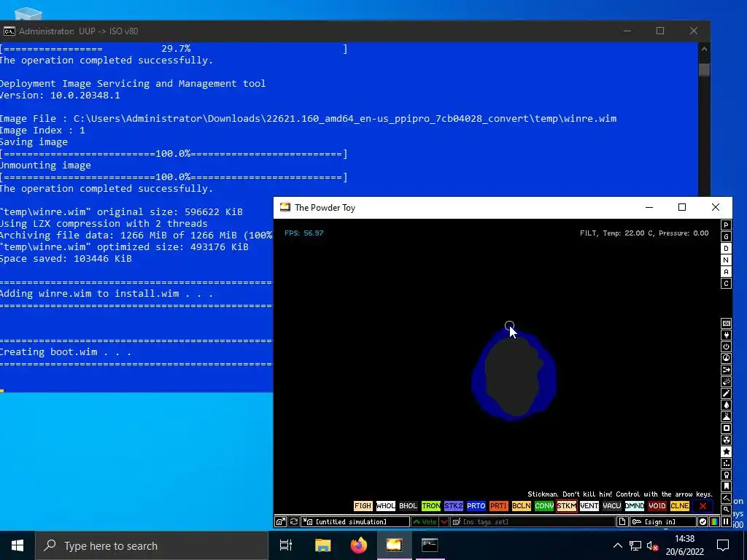The height and width of the screenshot is (560, 747).
Task: Open the Gases category icon
Action: [x=726, y=393]
